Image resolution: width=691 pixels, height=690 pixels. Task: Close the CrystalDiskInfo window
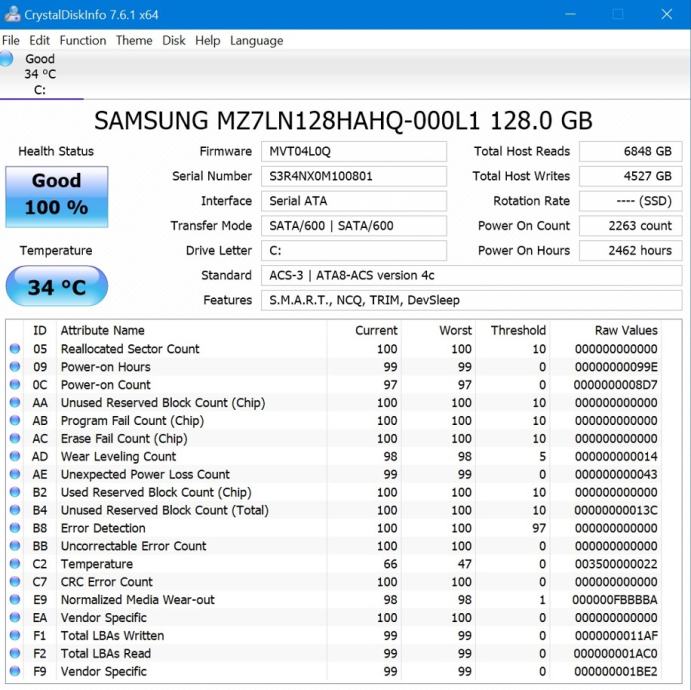tap(667, 14)
